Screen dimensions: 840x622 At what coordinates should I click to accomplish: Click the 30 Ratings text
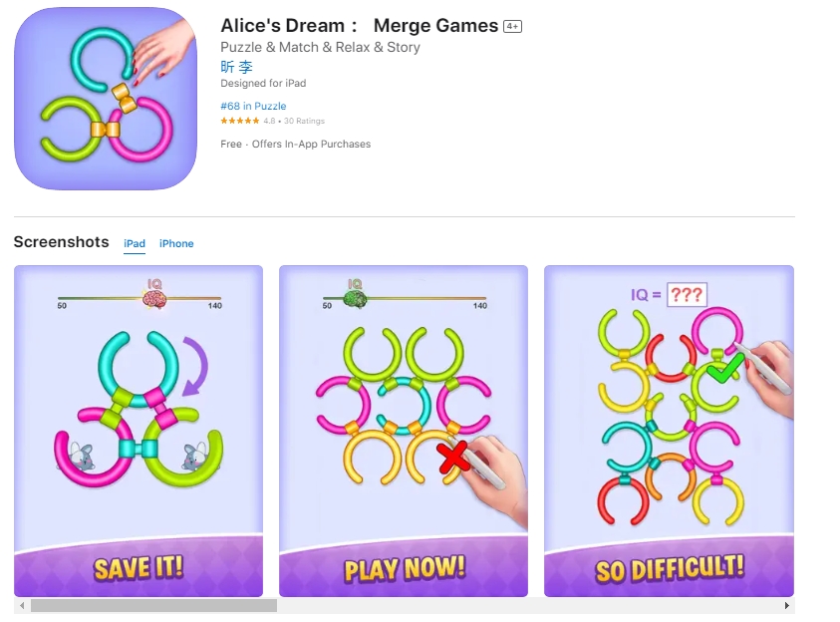(x=304, y=121)
